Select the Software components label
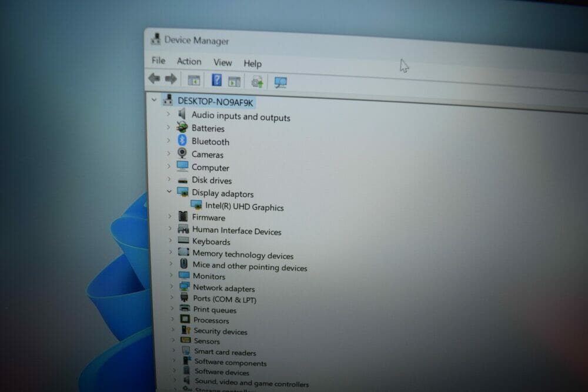This screenshot has height=392, width=588. [230, 363]
